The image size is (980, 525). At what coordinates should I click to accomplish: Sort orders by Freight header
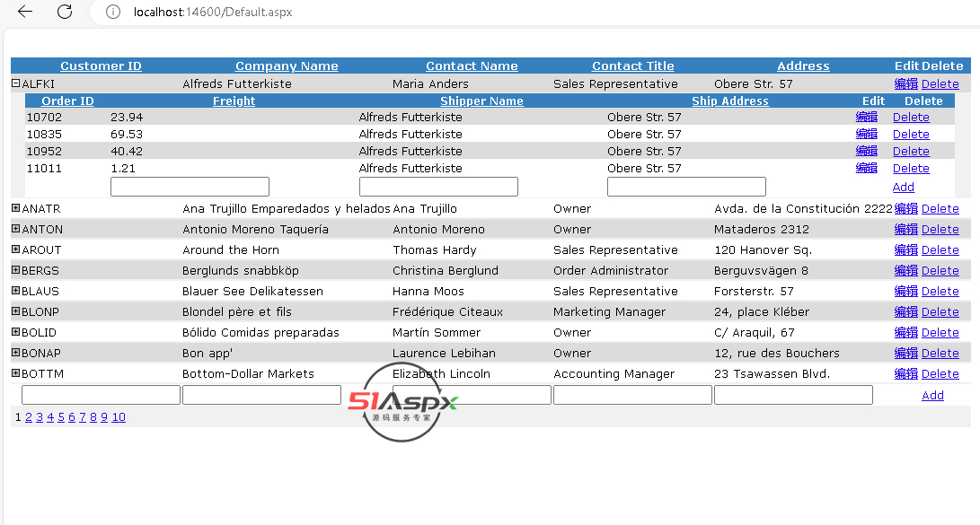click(234, 101)
